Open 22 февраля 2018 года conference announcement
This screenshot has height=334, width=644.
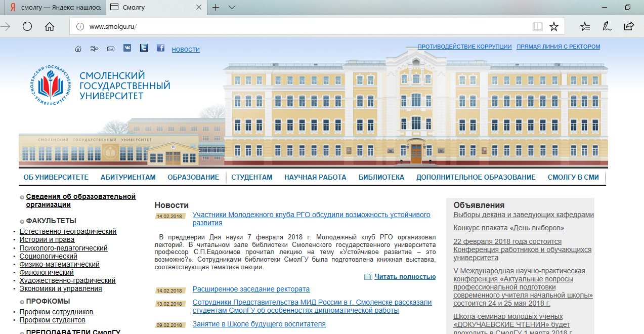point(523,249)
